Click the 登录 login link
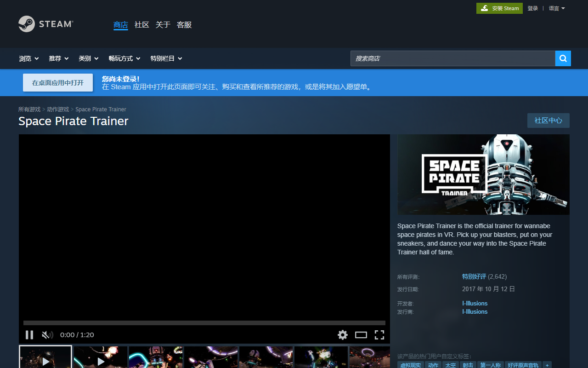This screenshot has height=368, width=588. tap(532, 8)
